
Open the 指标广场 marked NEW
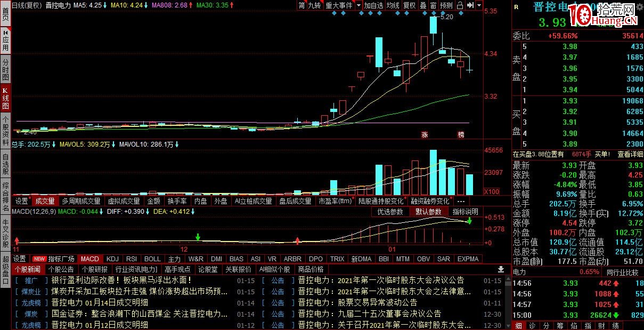click(x=54, y=259)
